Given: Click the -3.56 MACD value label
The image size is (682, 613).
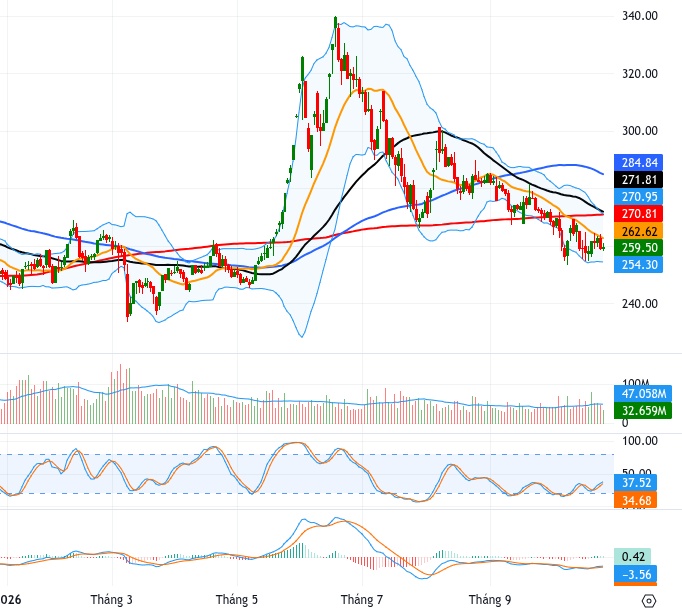Looking at the screenshot, I should tap(635, 574).
